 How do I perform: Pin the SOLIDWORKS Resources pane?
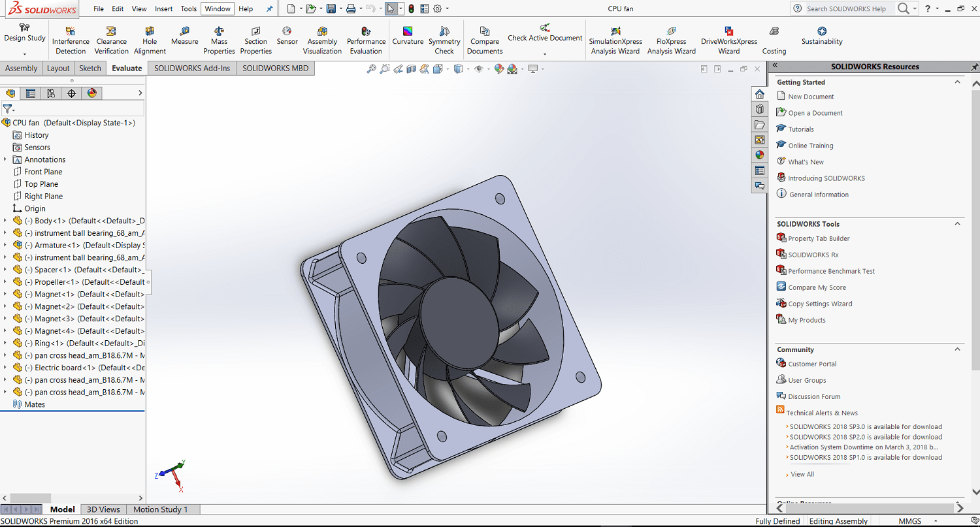point(974,67)
